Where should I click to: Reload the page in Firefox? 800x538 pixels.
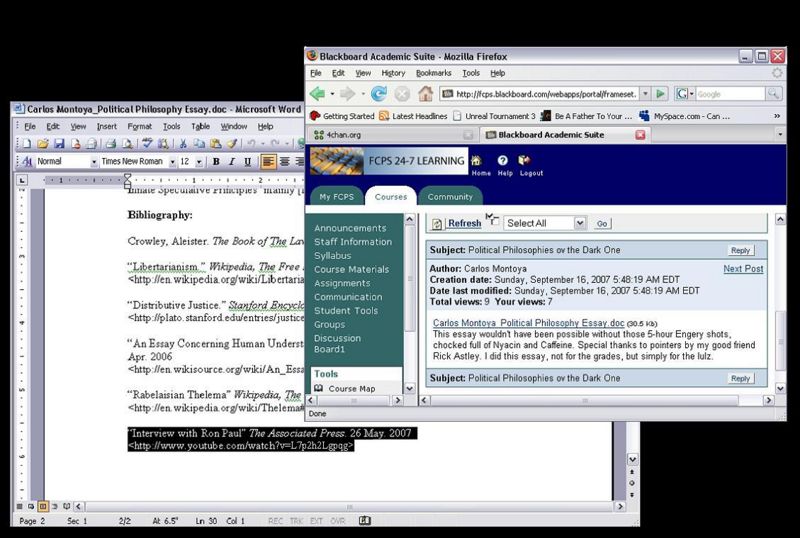[378, 94]
